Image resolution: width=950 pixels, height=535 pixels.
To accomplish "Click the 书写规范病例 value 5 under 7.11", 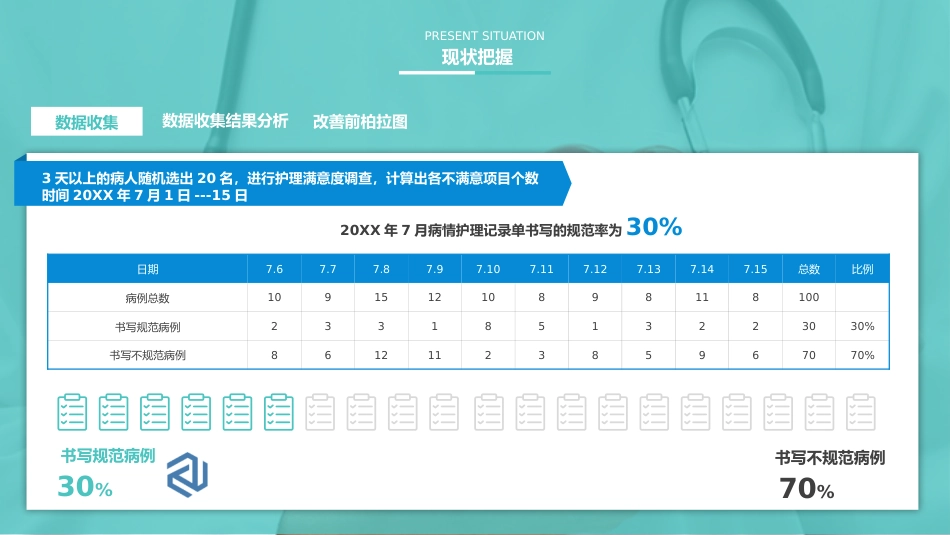I will (542, 327).
